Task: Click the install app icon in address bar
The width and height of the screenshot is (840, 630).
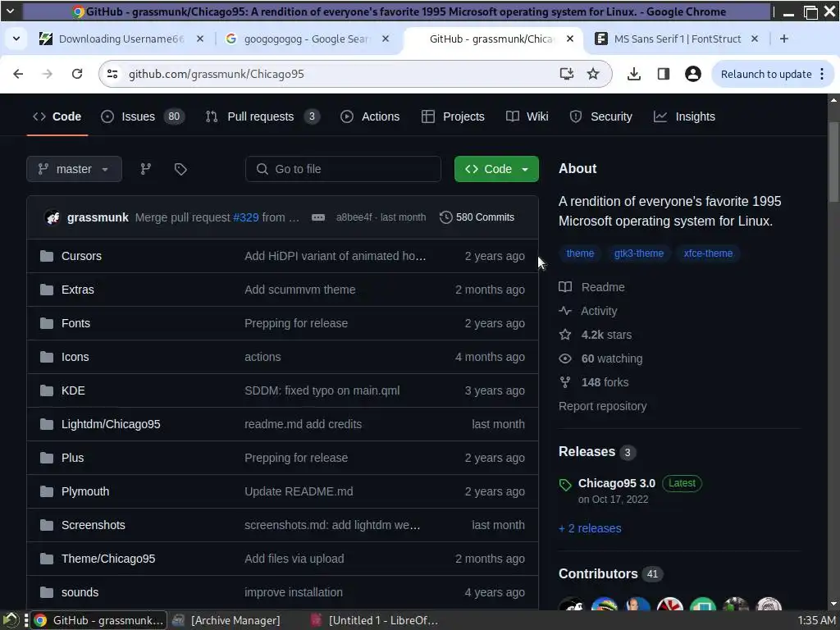Action: point(566,74)
